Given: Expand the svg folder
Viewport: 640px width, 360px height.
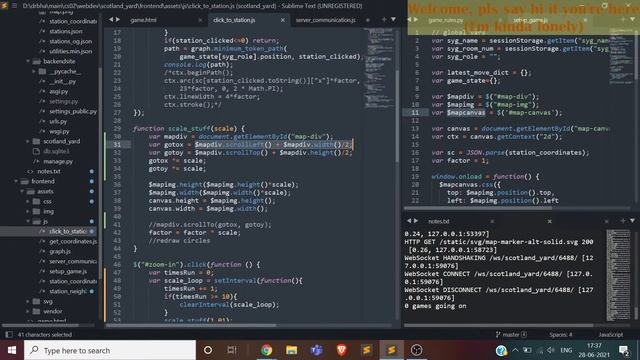Looking at the screenshot, I should click(x=28, y=301).
